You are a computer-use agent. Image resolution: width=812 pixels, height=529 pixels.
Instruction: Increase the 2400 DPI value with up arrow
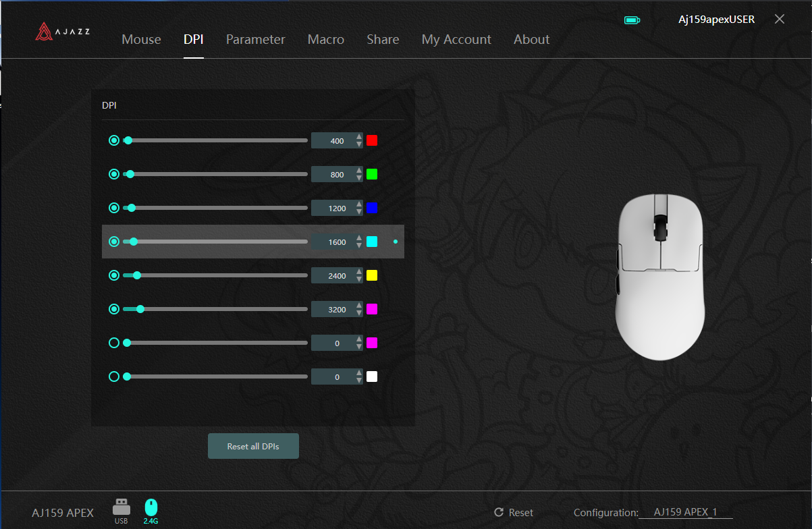[359, 272]
